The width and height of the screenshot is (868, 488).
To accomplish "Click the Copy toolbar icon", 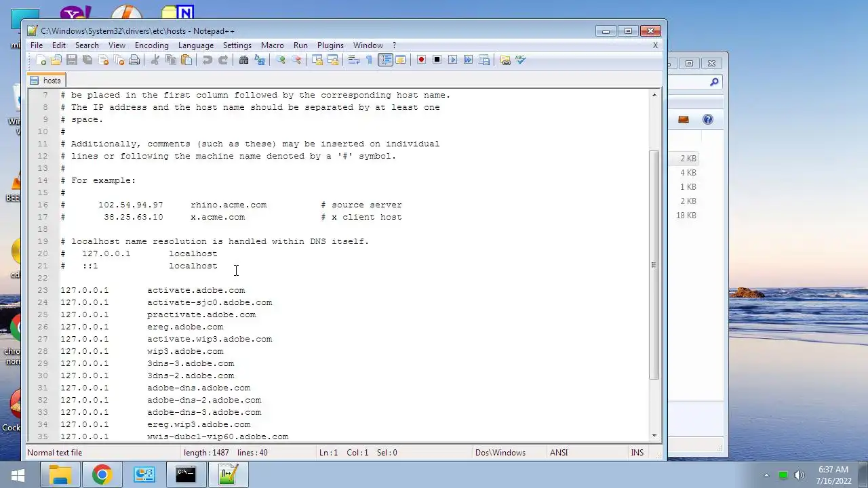I will click(x=171, y=60).
